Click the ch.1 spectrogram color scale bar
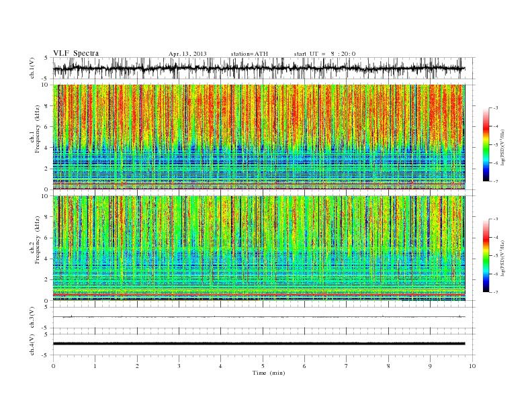The width and height of the screenshot is (532, 411). [x=486, y=144]
